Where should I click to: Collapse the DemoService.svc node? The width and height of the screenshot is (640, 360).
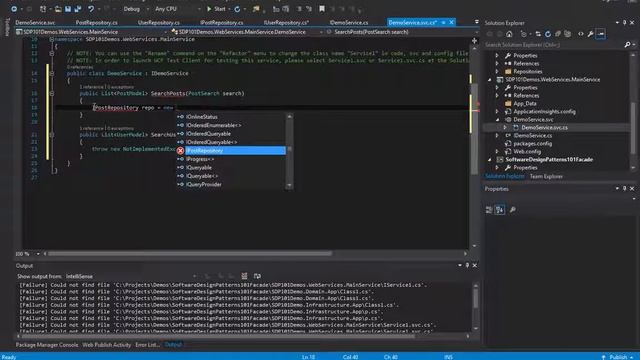497,120
